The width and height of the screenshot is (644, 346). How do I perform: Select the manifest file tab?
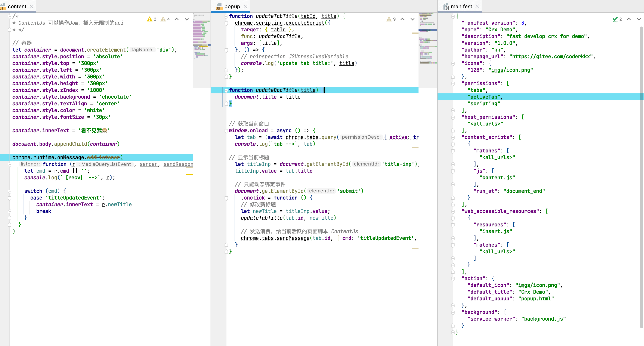[x=461, y=7]
